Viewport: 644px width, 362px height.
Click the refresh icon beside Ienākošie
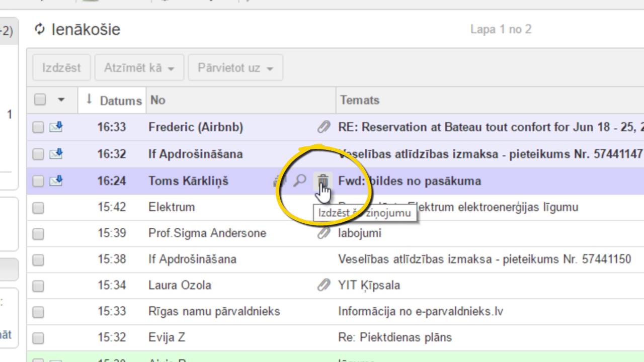point(40,29)
